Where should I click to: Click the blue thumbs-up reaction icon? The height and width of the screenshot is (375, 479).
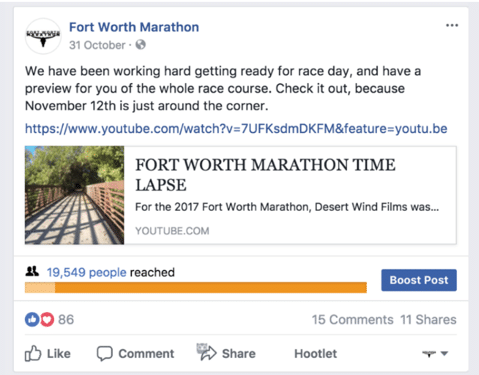click(x=32, y=319)
